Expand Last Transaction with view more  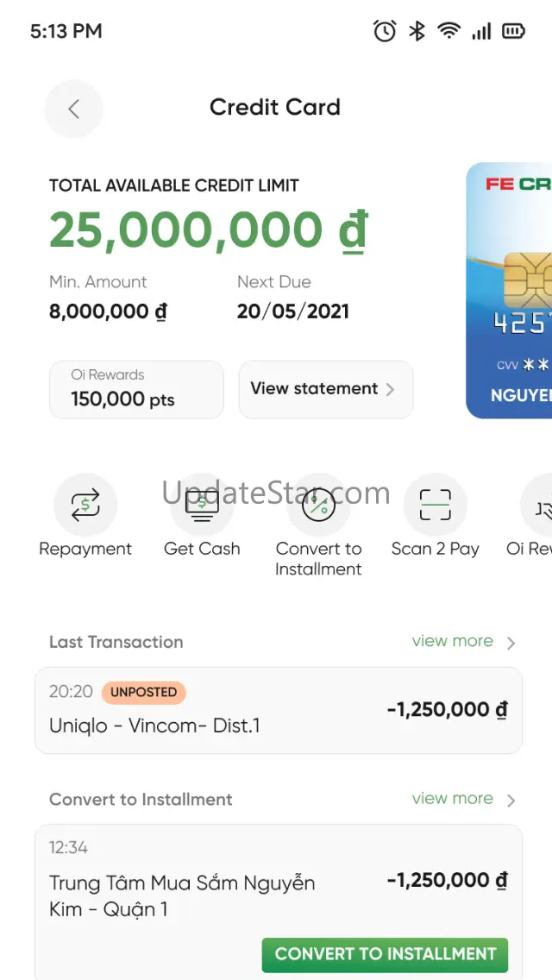coord(462,642)
